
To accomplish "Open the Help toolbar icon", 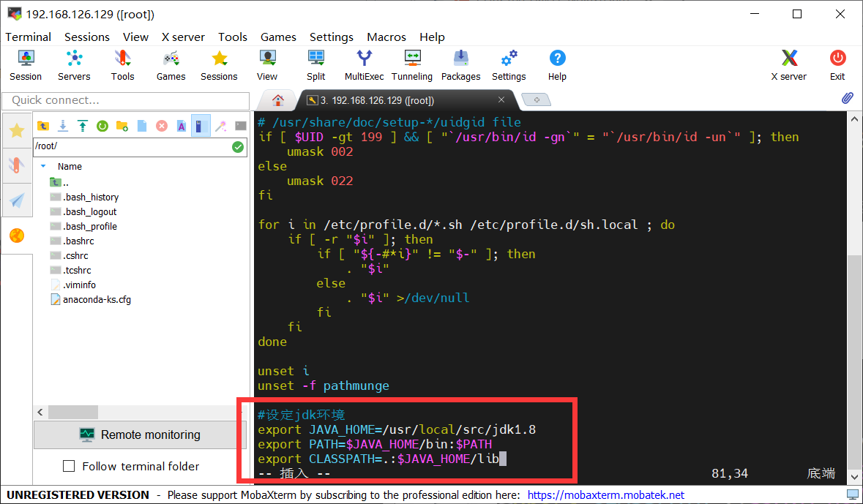I will pyautogui.click(x=557, y=65).
